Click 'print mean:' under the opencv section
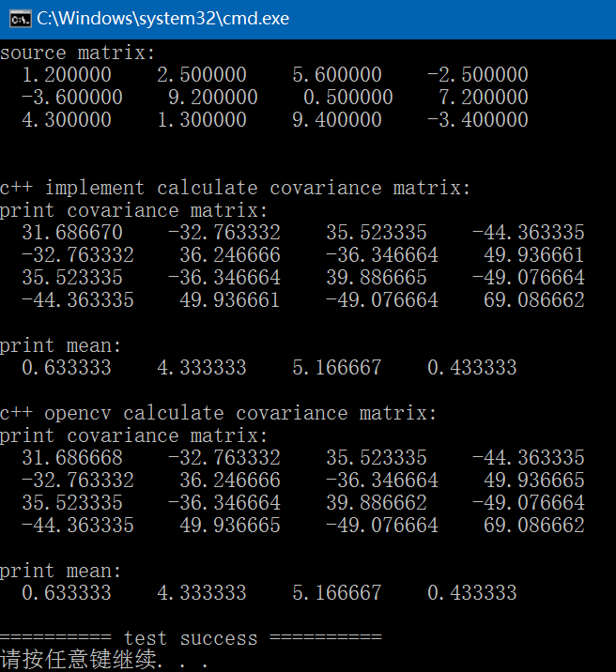This screenshot has width=616, height=672. [60, 571]
